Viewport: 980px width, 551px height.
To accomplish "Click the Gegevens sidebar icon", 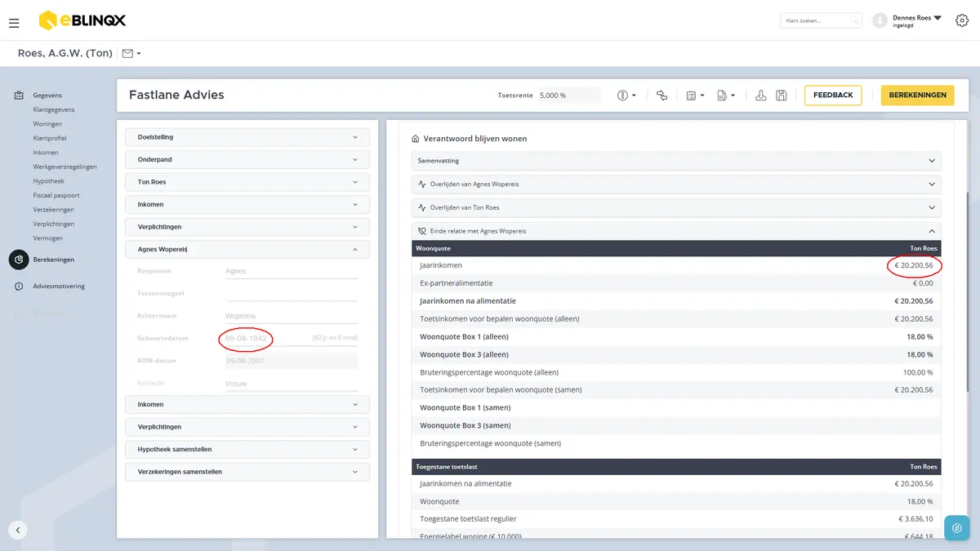I will point(19,96).
